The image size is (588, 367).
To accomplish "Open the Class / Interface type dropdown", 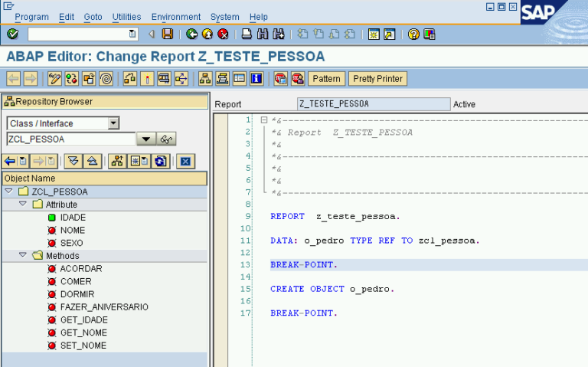I will [x=114, y=123].
